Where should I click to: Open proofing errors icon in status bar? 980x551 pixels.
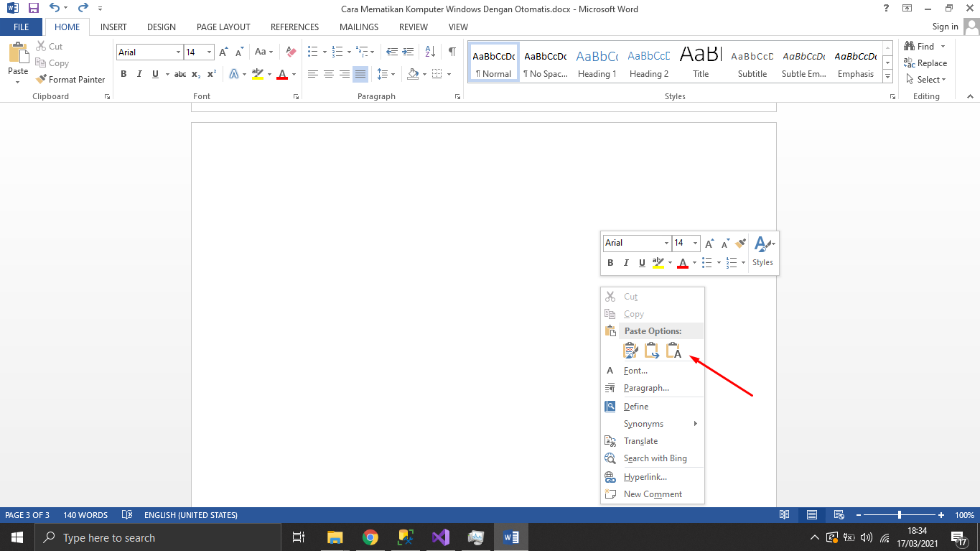coord(127,515)
